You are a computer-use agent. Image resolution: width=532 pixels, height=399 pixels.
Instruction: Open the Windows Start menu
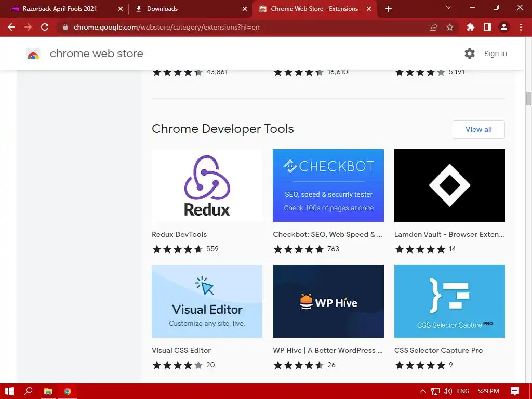(x=9, y=391)
